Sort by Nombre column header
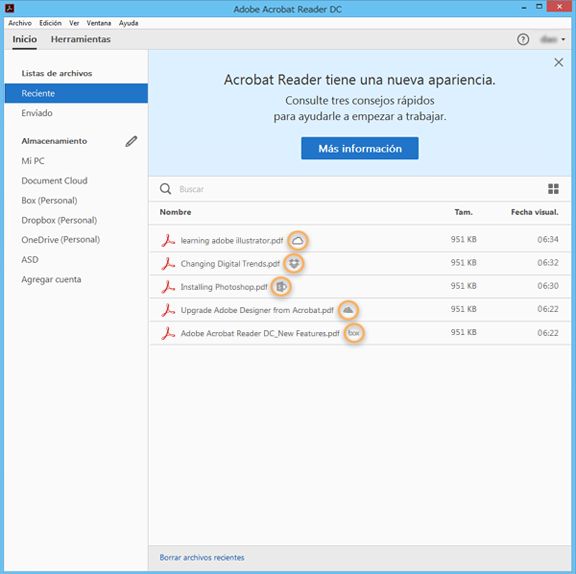The width and height of the screenshot is (576, 574). pyautogui.click(x=175, y=212)
